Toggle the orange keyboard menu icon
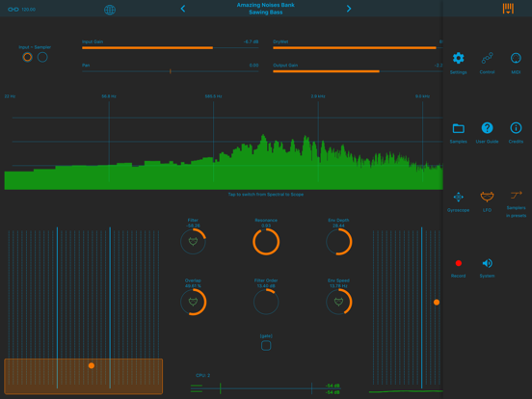 point(508,9)
